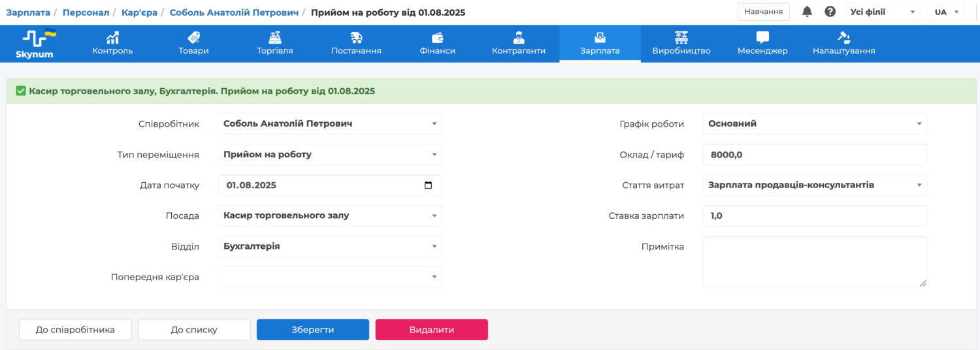Open Постачання delivery truck icon
This screenshot has height=350, width=980.
coord(356,38)
